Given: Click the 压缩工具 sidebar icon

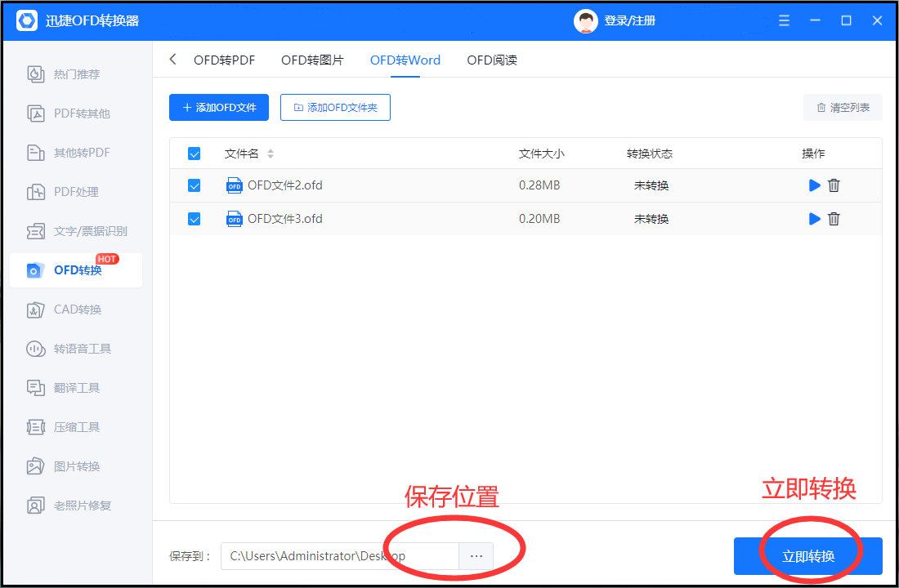Looking at the screenshot, I should click(35, 427).
